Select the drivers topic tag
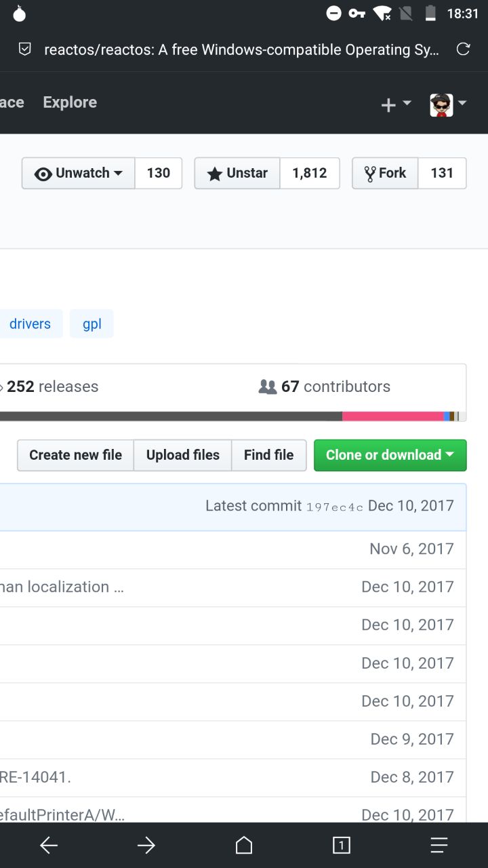The width and height of the screenshot is (488, 868). (x=30, y=323)
